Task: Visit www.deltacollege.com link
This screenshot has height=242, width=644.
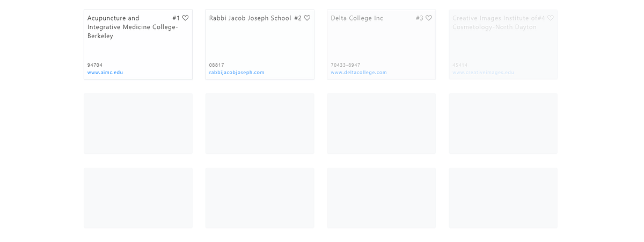Action: coord(358,73)
